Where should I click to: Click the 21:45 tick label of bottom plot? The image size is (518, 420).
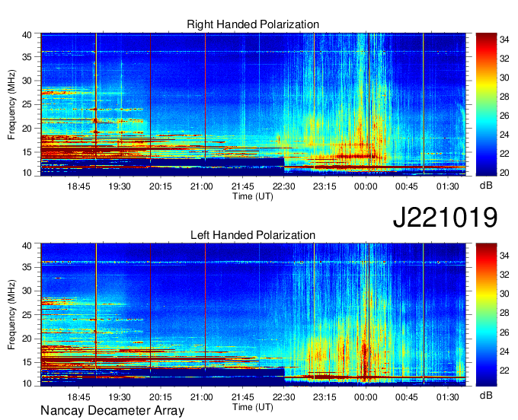[x=242, y=397]
